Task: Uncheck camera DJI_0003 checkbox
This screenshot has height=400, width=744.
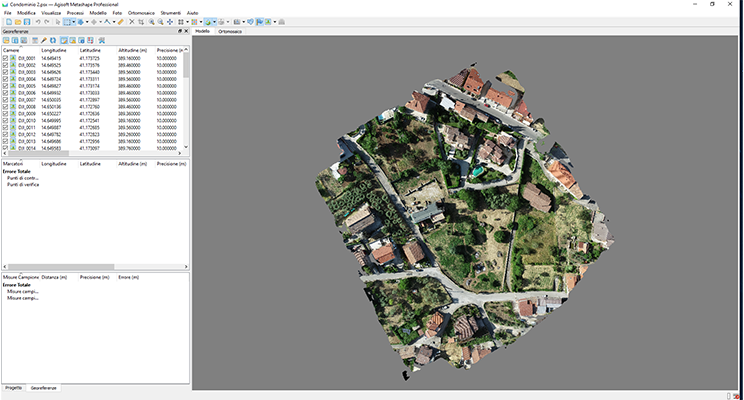Action: (x=5, y=72)
